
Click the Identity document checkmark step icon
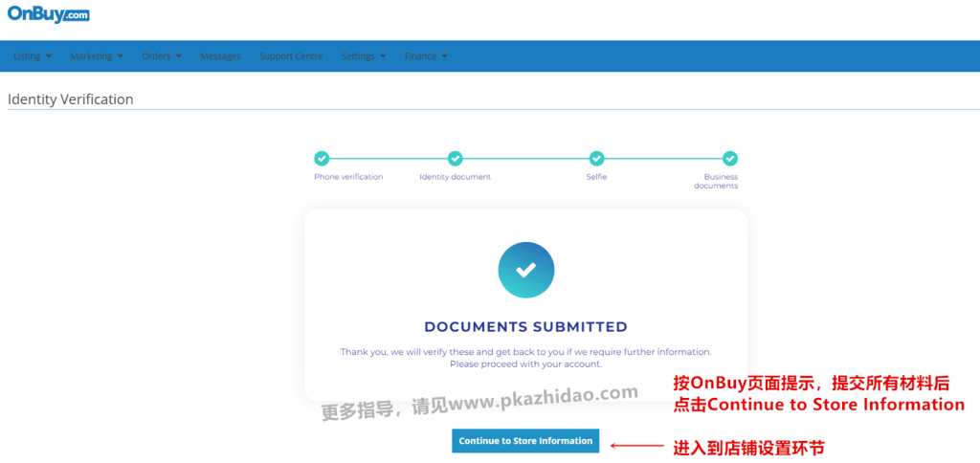coord(456,159)
